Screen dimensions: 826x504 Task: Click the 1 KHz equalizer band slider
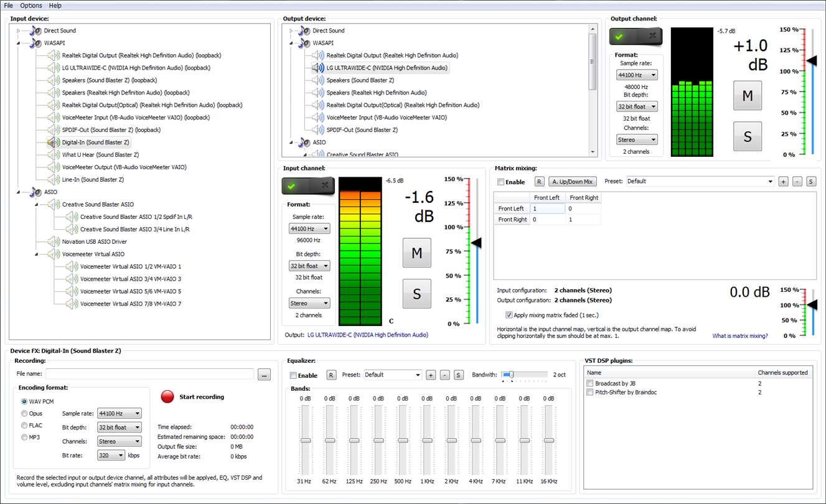[427, 440]
